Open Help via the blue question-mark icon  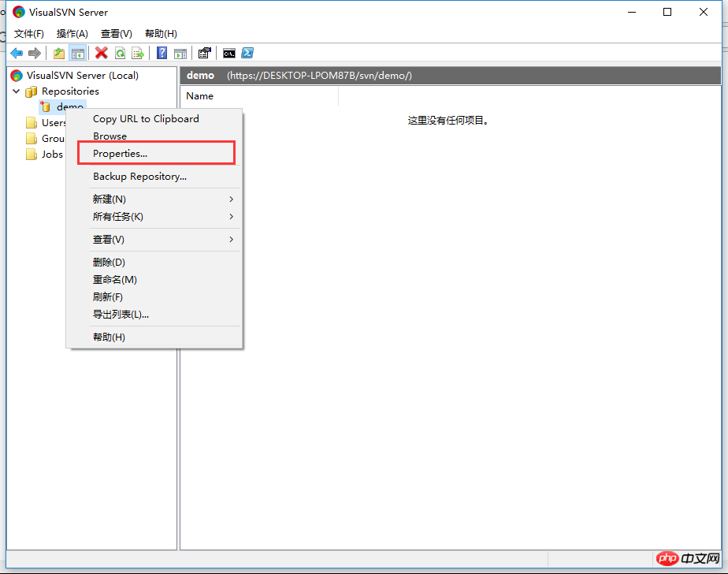point(162,53)
